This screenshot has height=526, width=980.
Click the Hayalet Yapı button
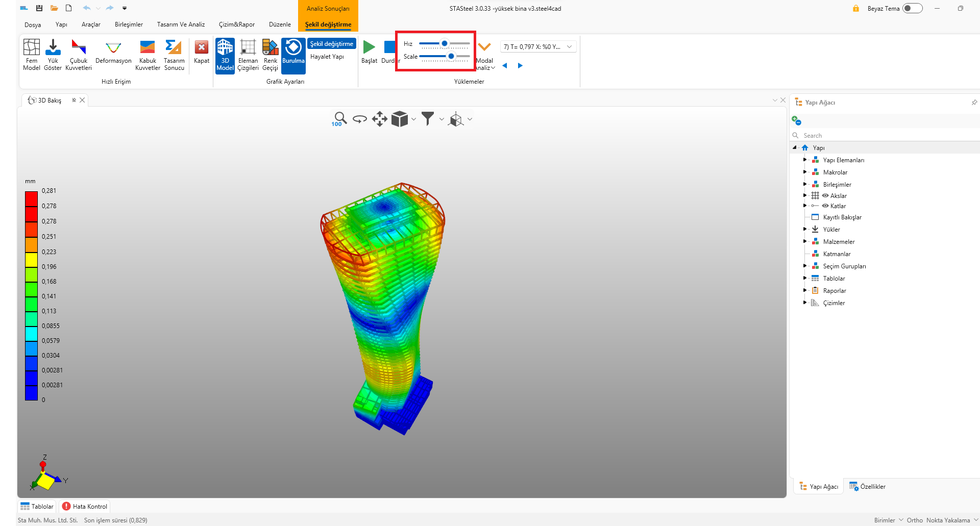pyautogui.click(x=327, y=57)
